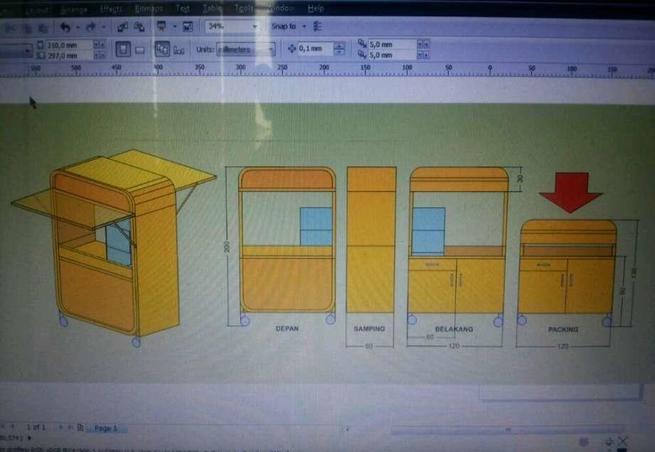Viewport: 655px width, 452px height.
Task: Increase the nudge distance 0,1 mm stepper
Action: 340,45
